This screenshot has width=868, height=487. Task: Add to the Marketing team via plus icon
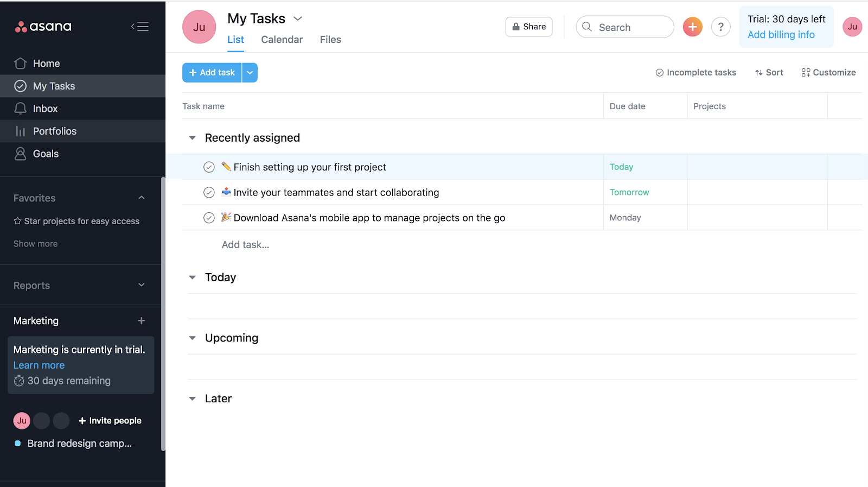click(x=142, y=321)
